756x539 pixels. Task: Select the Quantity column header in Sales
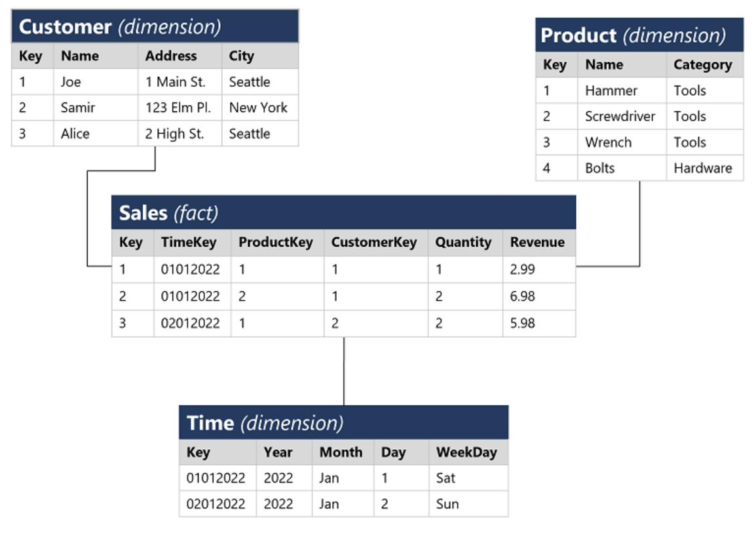465,242
